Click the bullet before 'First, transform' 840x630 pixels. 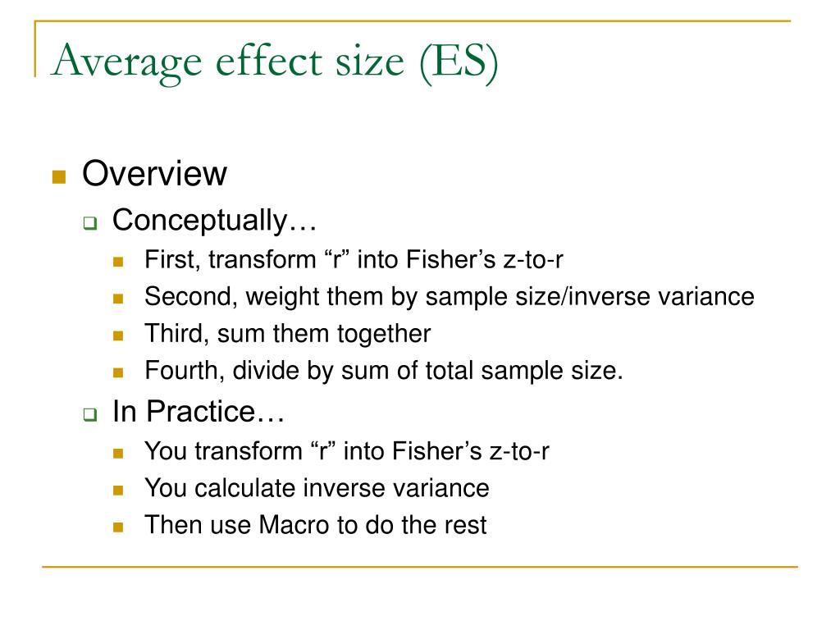point(118,262)
